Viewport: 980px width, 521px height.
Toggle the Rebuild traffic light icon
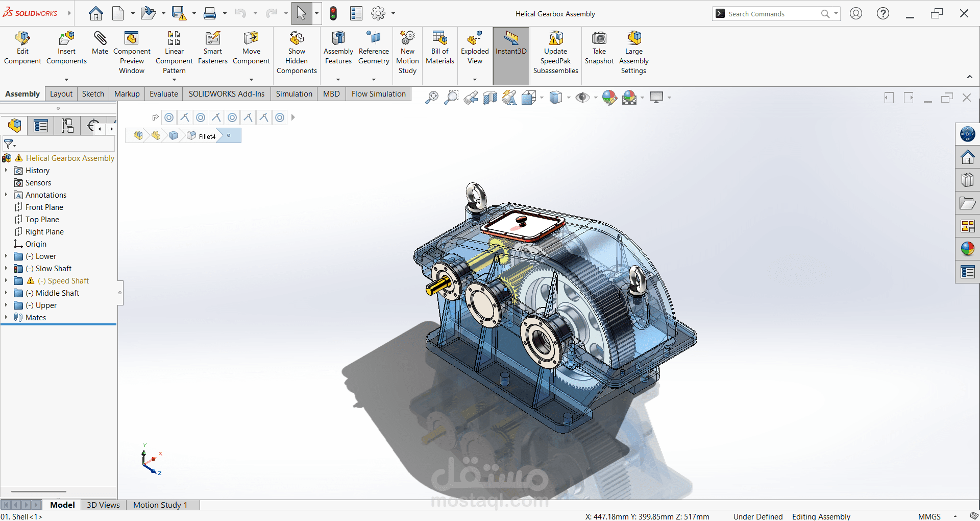pos(333,13)
